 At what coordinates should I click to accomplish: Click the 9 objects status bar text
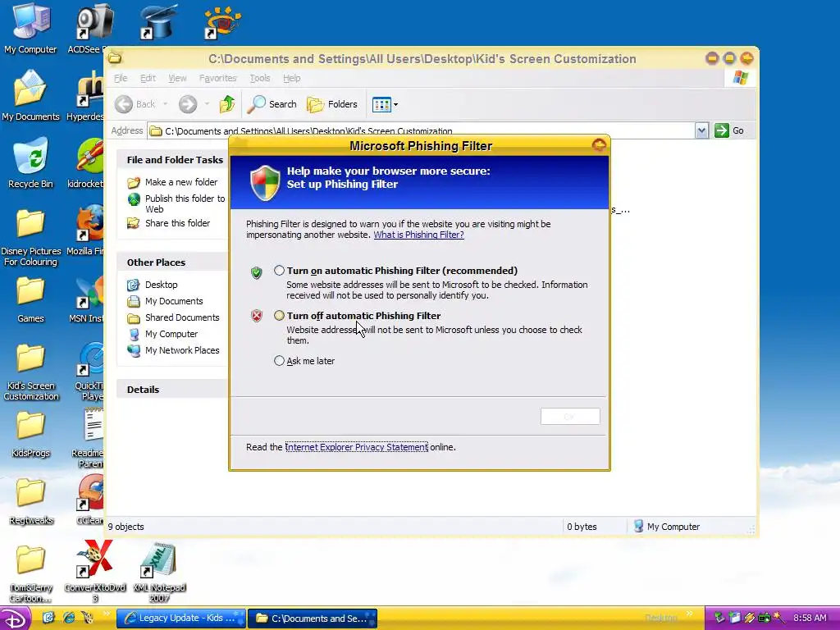(126, 527)
